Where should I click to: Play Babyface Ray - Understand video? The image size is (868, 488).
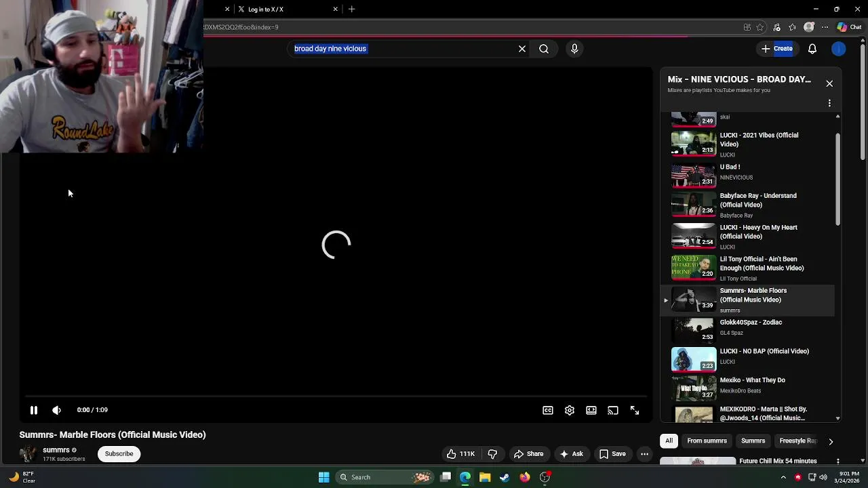749,205
